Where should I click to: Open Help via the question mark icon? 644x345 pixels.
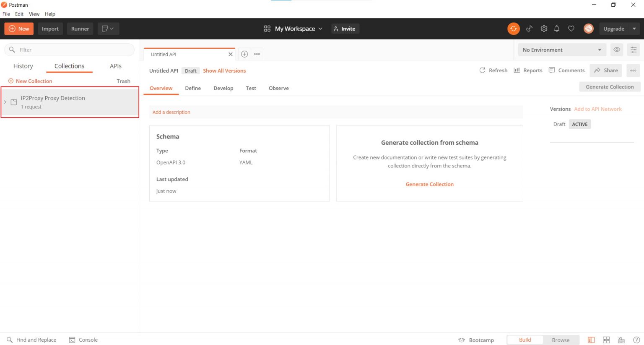(x=636, y=340)
